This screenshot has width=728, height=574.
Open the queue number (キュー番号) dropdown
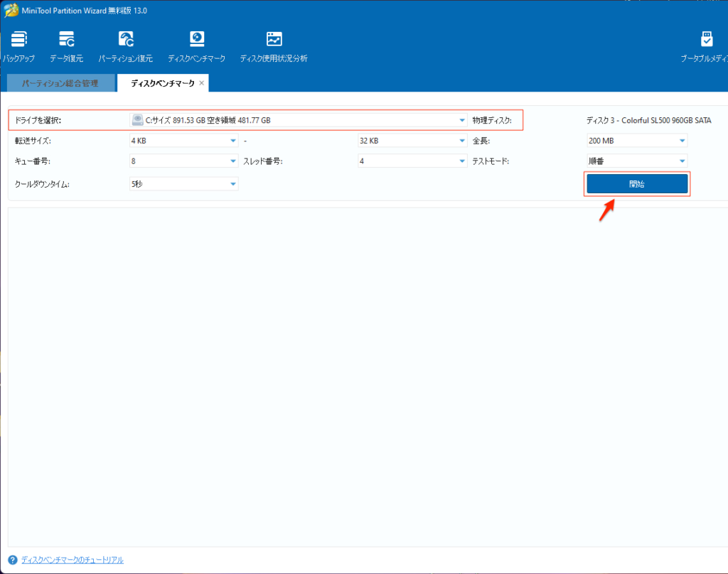click(x=233, y=161)
